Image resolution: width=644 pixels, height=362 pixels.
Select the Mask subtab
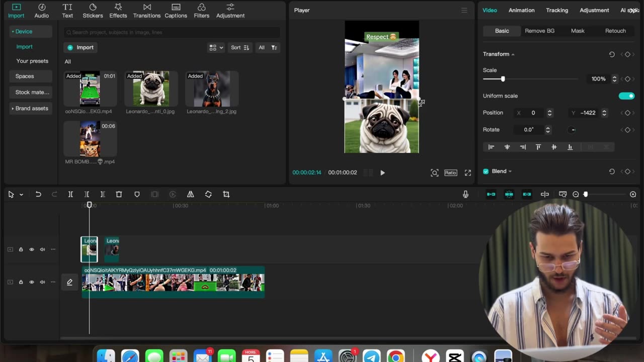click(578, 31)
